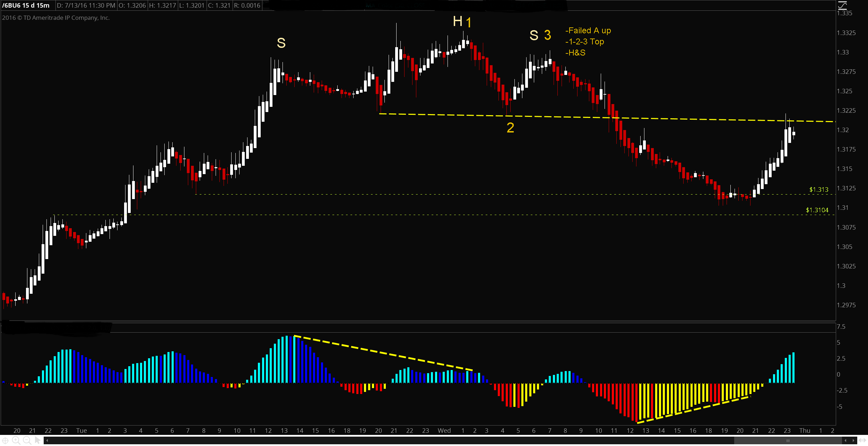This screenshot has width=868, height=446.
Task: Select the pointer cursor tool
Action: point(37,440)
